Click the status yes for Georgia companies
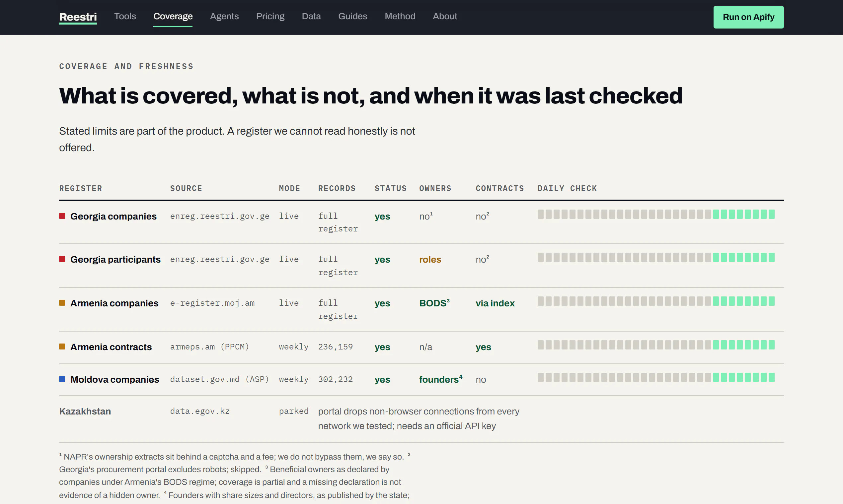Viewport: 843px width, 504px height. [382, 216]
